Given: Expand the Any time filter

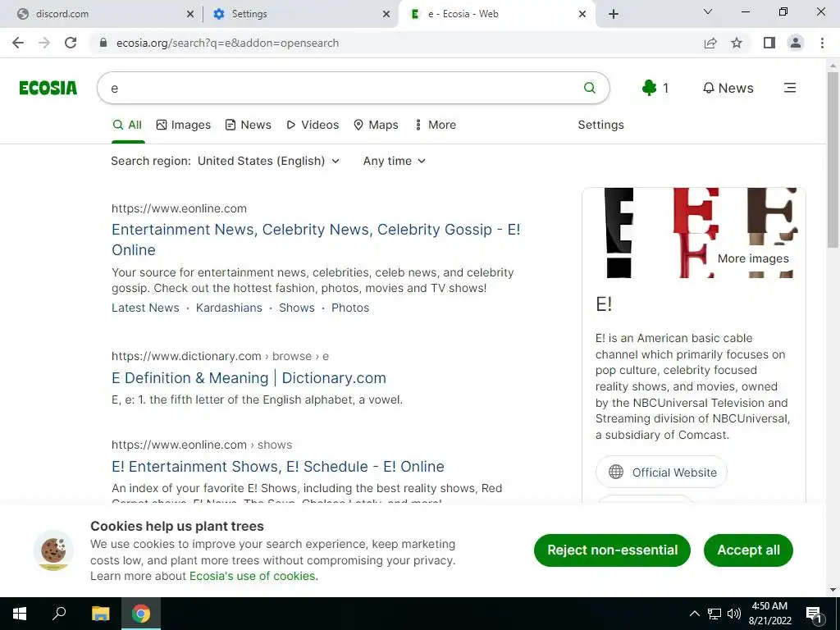Looking at the screenshot, I should [x=395, y=161].
